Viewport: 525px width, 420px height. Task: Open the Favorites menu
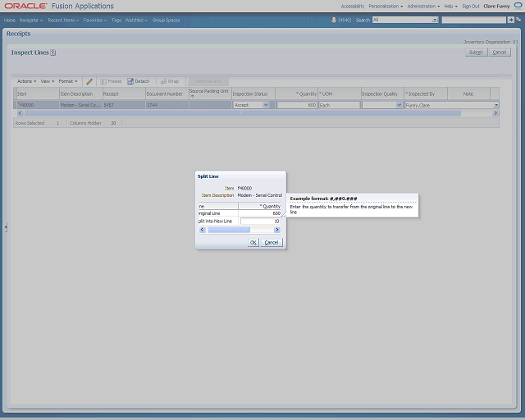coord(95,20)
